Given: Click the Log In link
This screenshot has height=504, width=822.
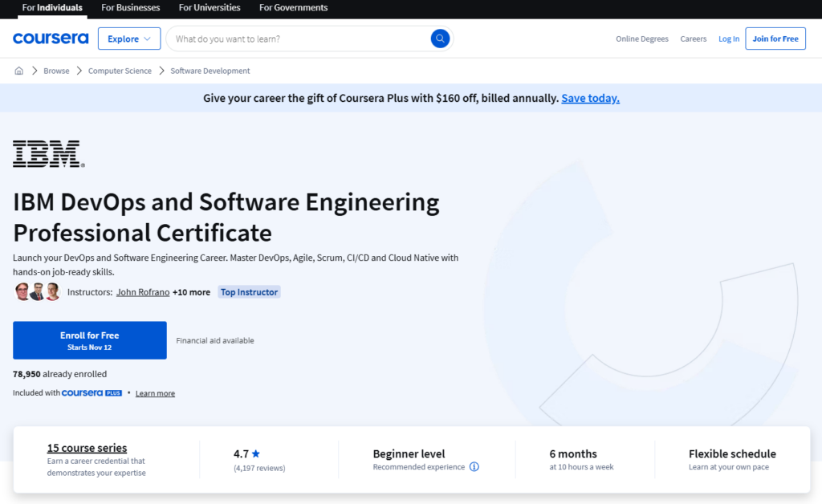Looking at the screenshot, I should 729,39.
